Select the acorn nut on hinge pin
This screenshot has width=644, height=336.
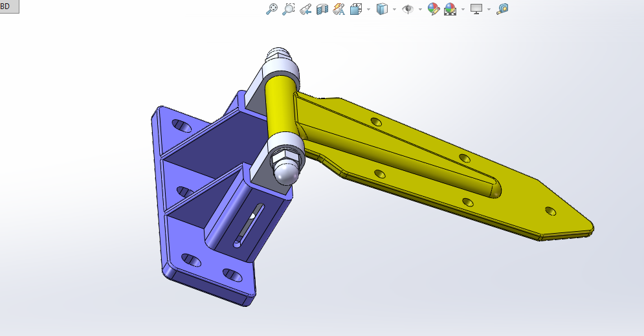(x=285, y=170)
